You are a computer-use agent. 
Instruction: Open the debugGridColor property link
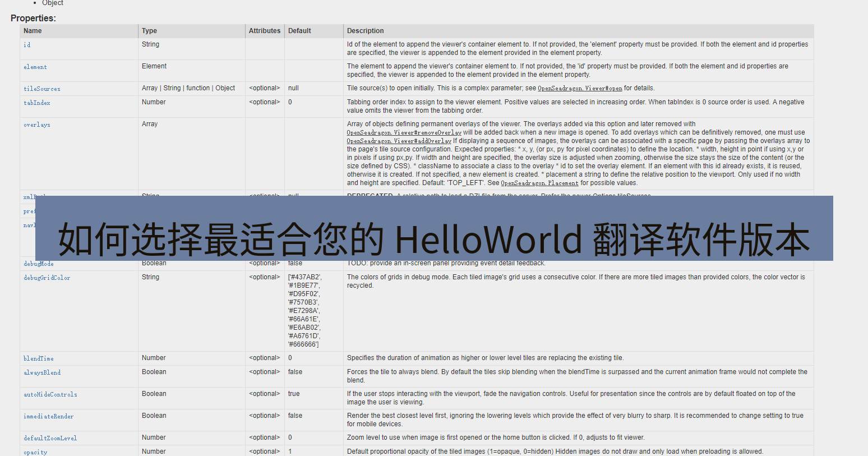(x=47, y=278)
